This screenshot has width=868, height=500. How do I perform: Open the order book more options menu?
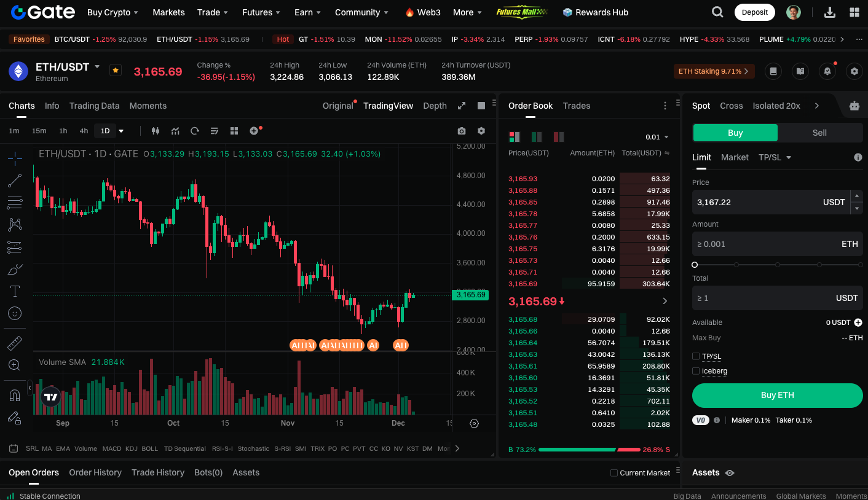[665, 106]
